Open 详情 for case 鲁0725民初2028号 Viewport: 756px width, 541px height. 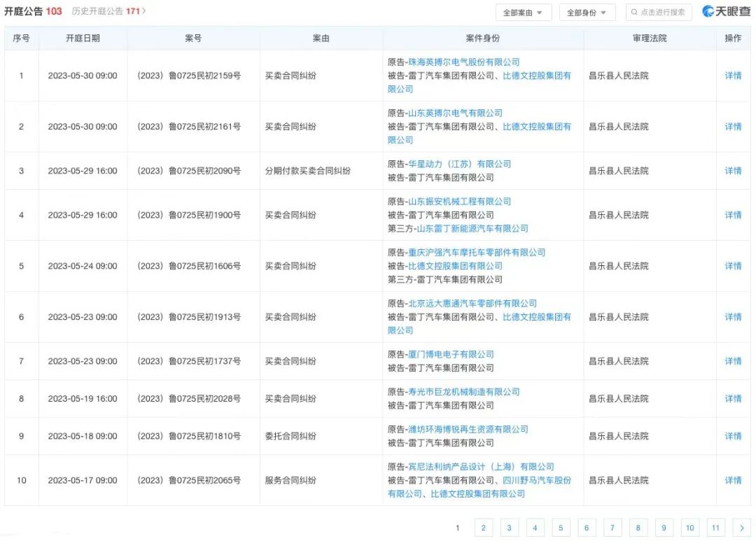[733, 399]
